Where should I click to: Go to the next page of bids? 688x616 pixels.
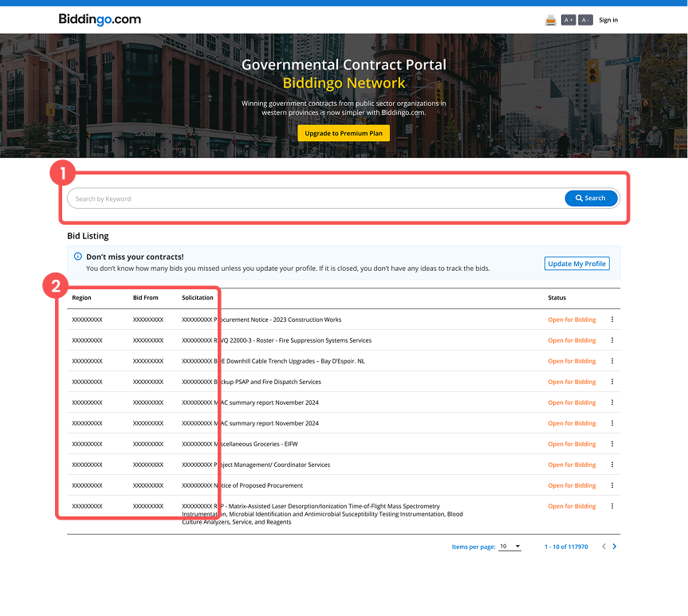click(x=615, y=546)
